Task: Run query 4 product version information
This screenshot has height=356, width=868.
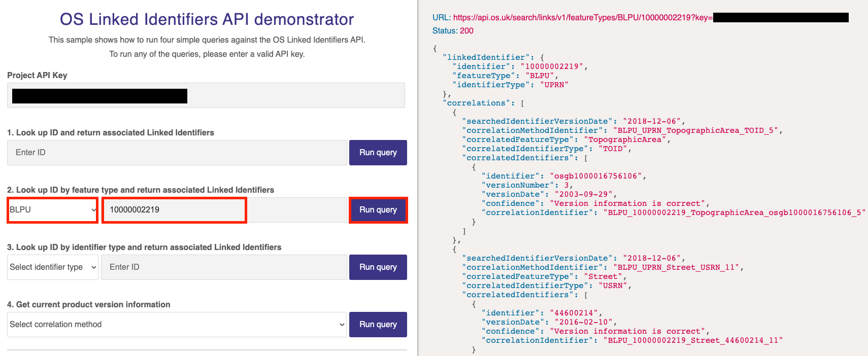Action: [378, 325]
